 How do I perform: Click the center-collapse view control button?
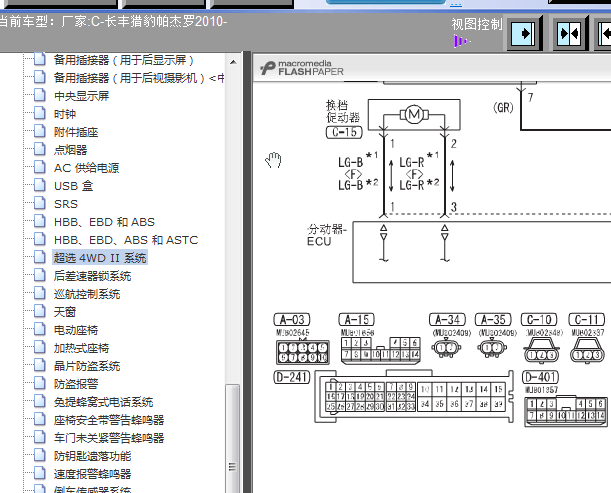pos(570,34)
